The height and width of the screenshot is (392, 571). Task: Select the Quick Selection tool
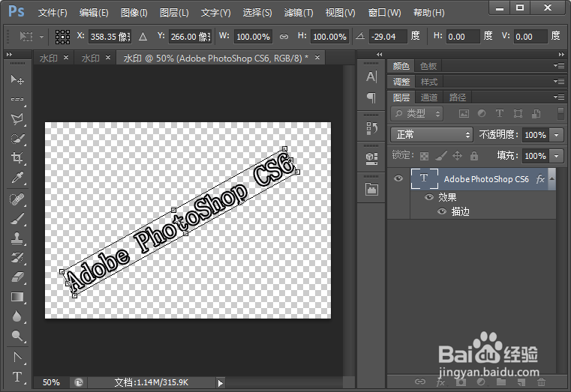pyautogui.click(x=17, y=139)
